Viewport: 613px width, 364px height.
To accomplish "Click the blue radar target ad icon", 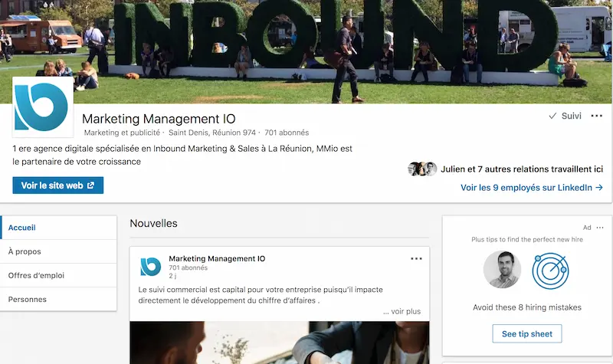I will (x=550, y=271).
